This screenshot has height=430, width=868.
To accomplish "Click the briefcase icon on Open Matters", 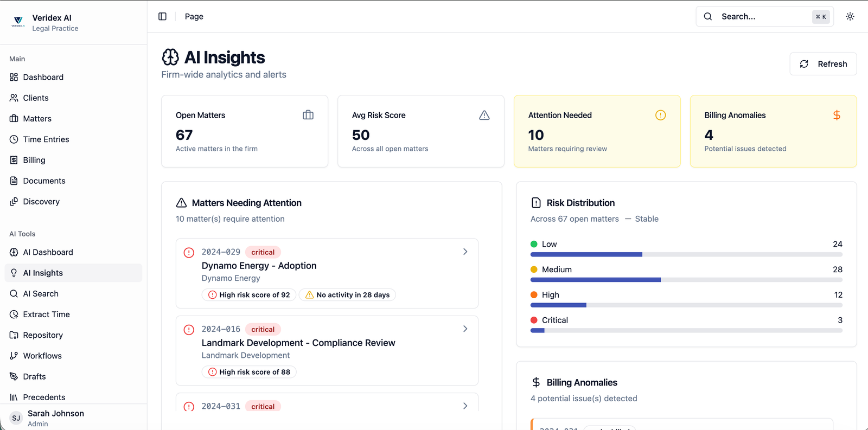I will tap(308, 115).
